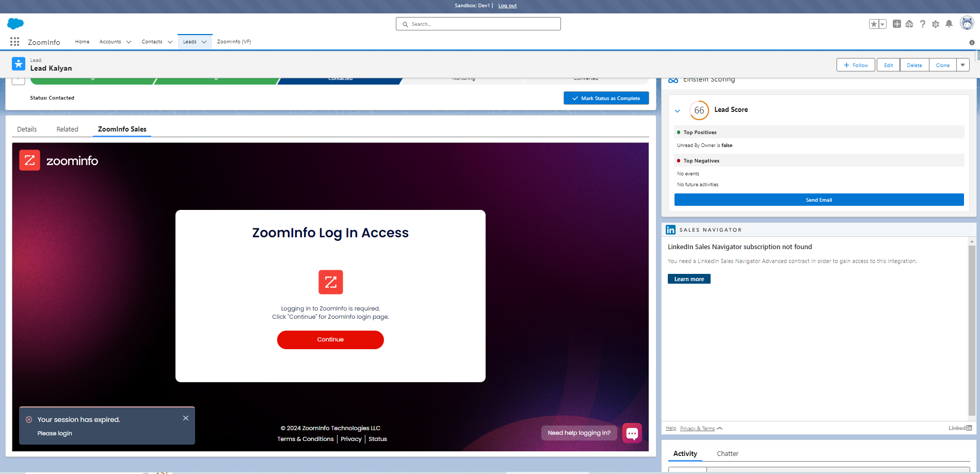Select the Nurturing path stage

click(463, 80)
